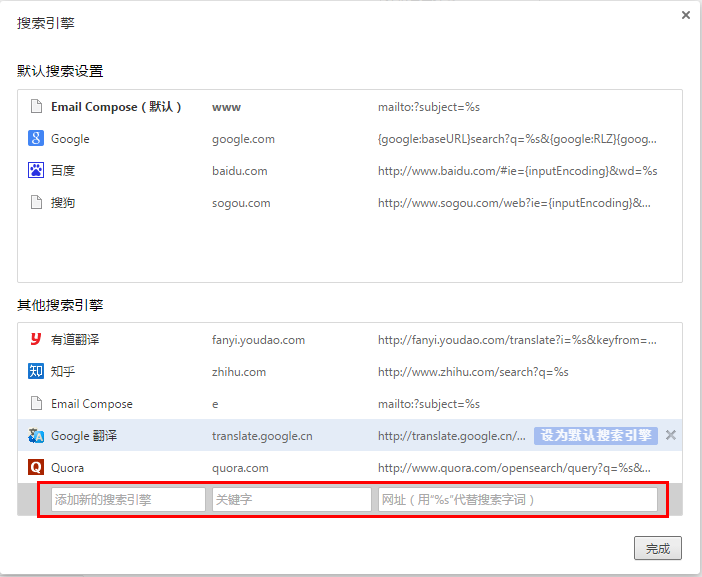The width and height of the screenshot is (702, 577).
Task: Click 设为默认搜索引擎 for Google 翻译
Action: (595, 436)
